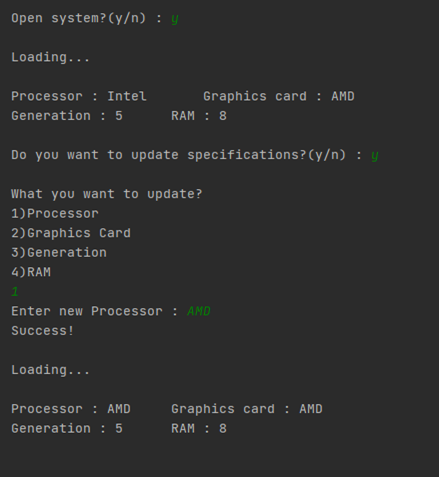Image resolution: width=439 pixels, height=477 pixels.
Task: Click the '4)RAM' option line
Action: tap(31, 272)
